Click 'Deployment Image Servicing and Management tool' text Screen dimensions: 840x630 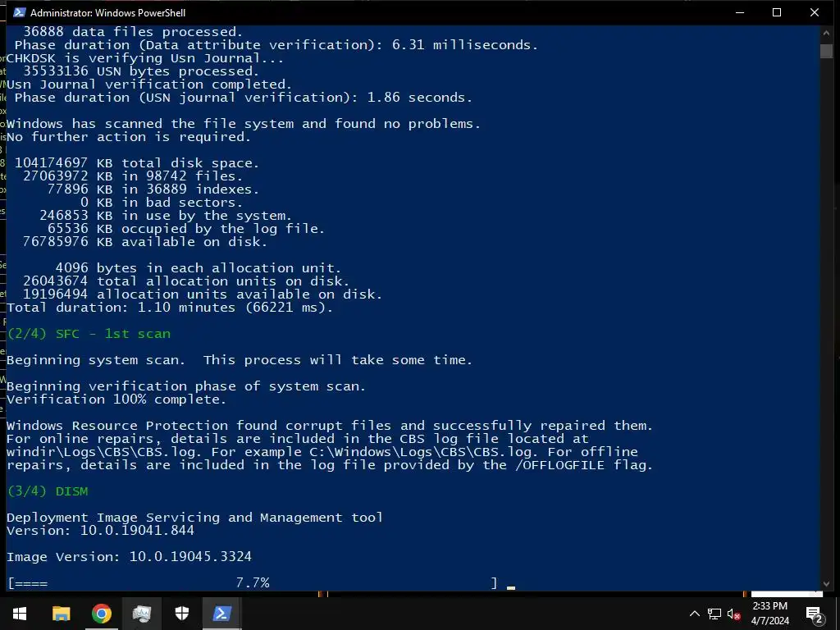(195, 518)
